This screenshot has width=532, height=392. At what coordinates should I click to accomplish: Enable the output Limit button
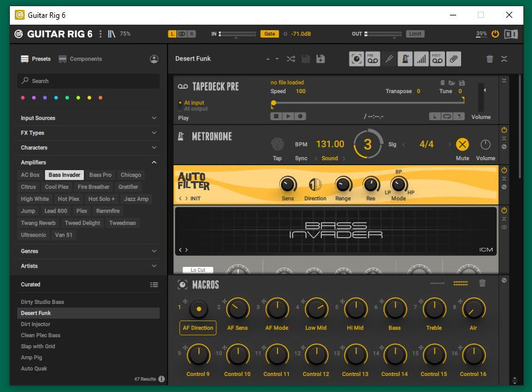coord(415,34)
